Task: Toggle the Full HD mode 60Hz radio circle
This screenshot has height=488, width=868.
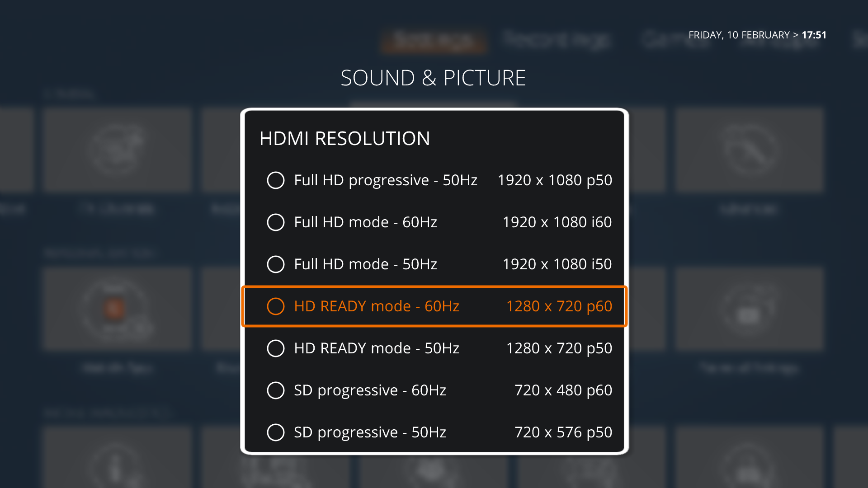Action: pyautogui.click(x=275, y=222)
